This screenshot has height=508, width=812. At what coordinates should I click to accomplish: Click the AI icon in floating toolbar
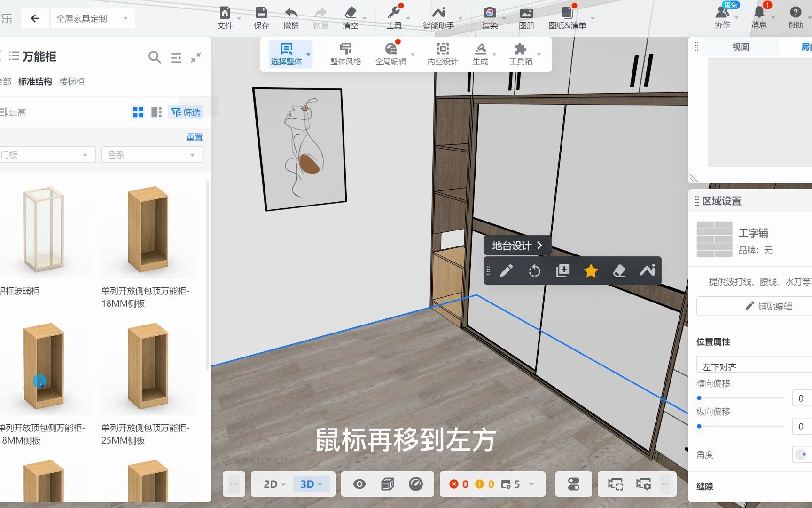648,270
